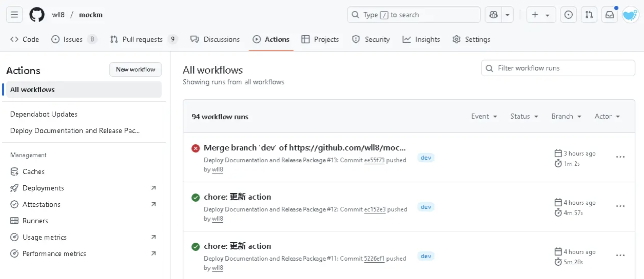The height and width of the screenshot is (279, 644).
Task: Open chore: 更新 action run #11
Action: (237, 246)
